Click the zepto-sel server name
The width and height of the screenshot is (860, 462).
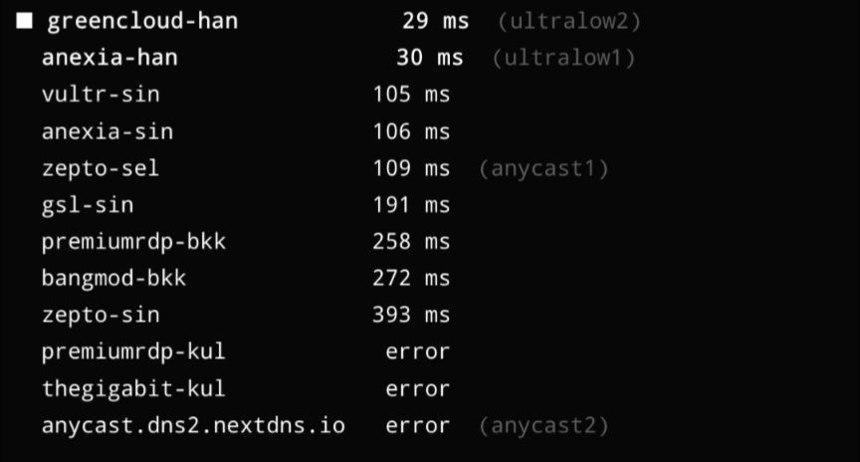click(100, 168)
